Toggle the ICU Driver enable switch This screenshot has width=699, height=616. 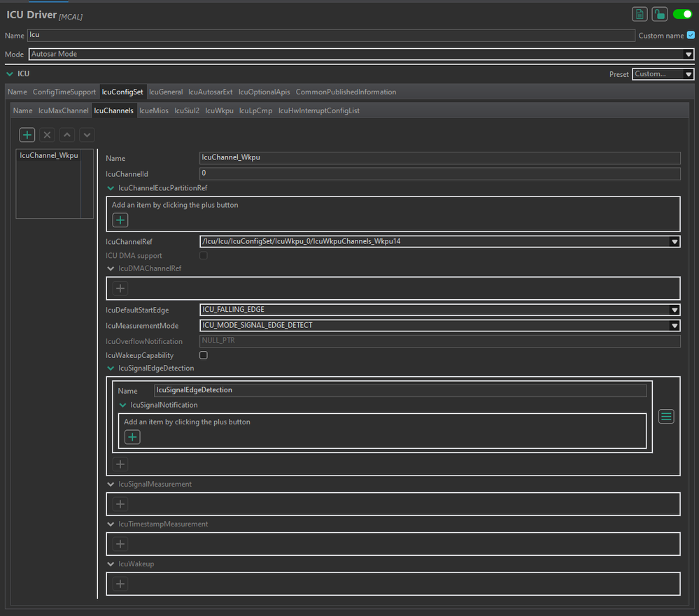[682, 14]
